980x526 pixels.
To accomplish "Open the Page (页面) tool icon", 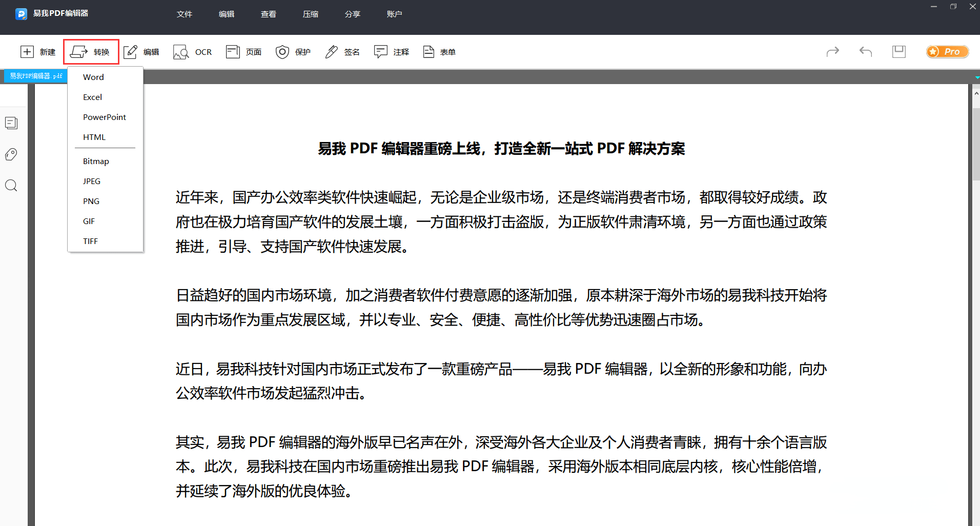I will [x=233, y=52].
